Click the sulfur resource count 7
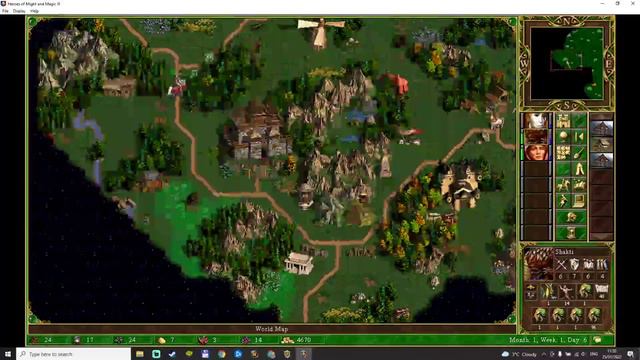 (172, 340)
